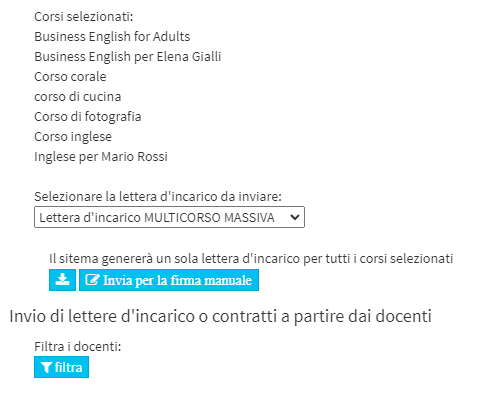Click the Corsi selezionati label
The width and height of the screenshot is (500, 396).
(x=84, y=17)
